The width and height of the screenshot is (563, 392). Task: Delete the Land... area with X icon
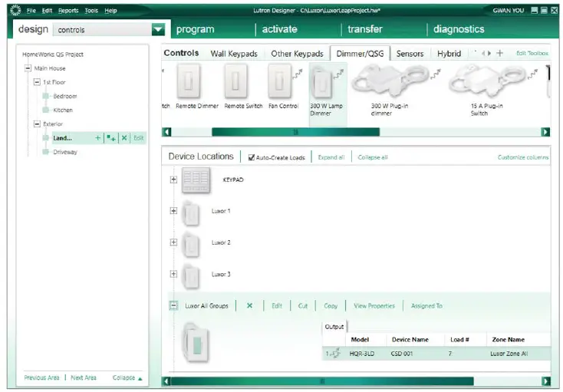[x=124, y=138]
